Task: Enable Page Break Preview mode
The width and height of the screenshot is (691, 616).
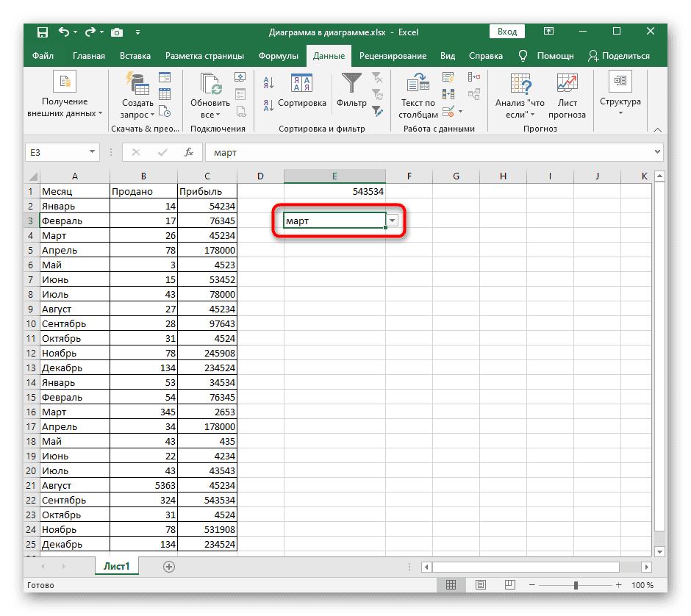Action: pyautogui.click(x=509, y=584)
